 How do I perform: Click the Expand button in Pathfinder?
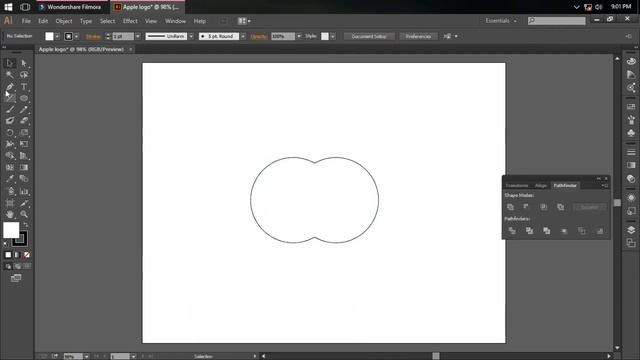point(589,207)
